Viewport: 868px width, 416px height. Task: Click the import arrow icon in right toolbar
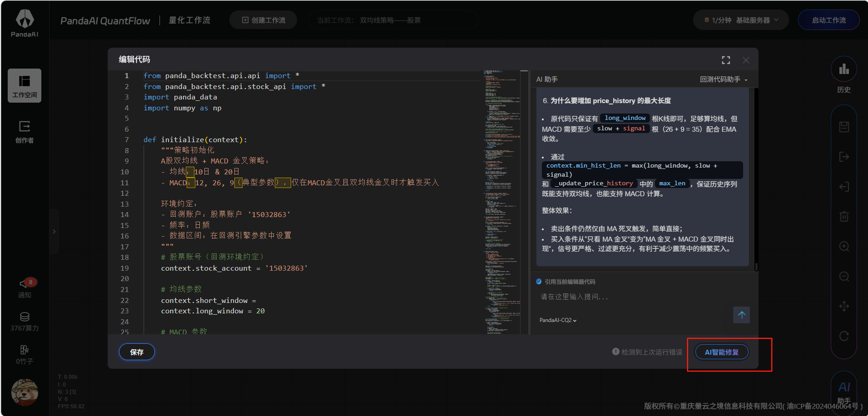(844, 187)
